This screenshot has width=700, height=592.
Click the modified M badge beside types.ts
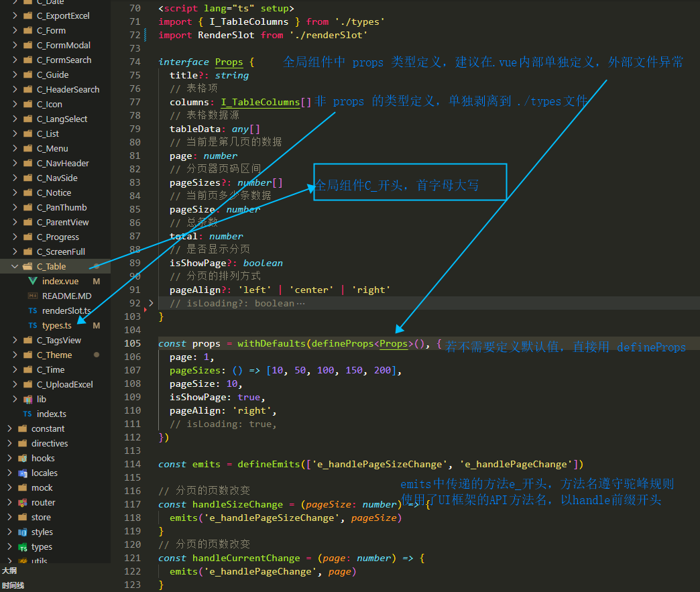[96, 325]
